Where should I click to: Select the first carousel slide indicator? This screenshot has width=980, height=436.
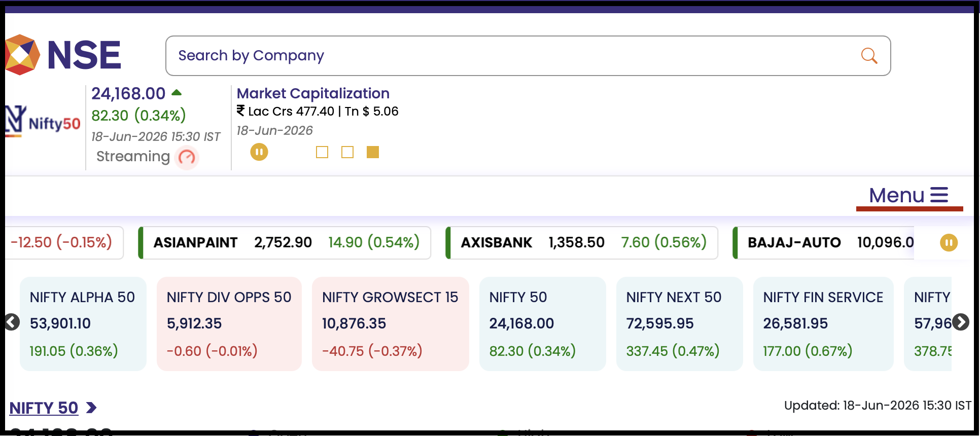pyautogui.click(x=322, y=152)
